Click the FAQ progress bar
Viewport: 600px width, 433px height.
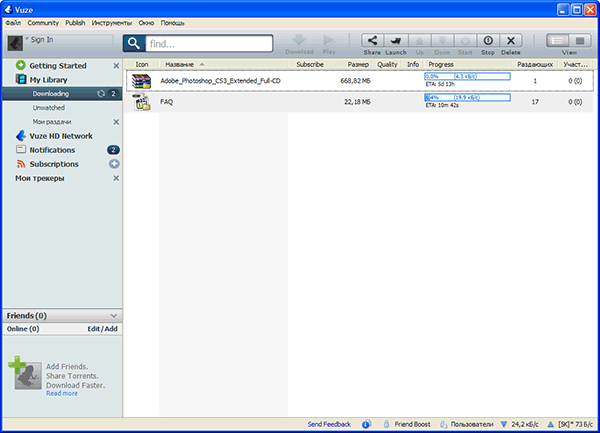pos(467,98)
